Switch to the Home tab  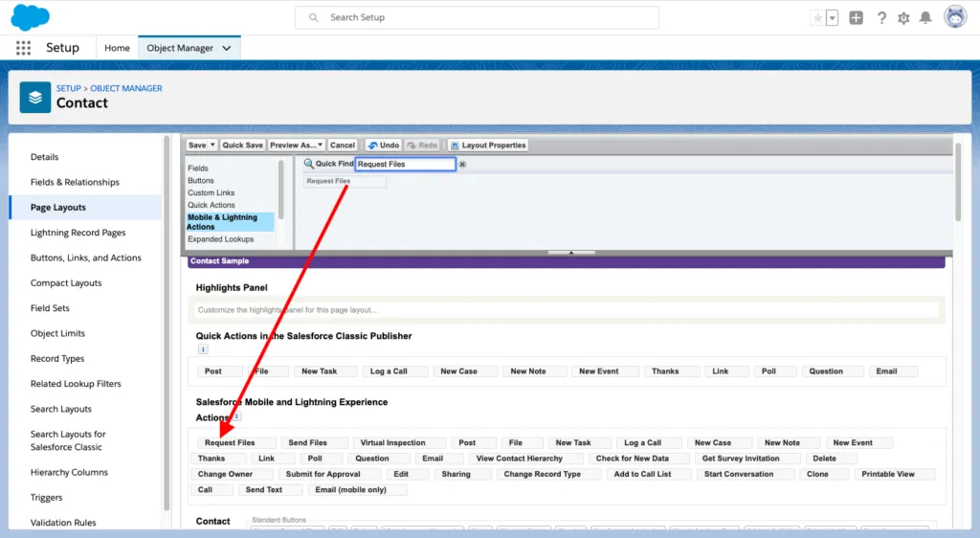click(117, 48)
